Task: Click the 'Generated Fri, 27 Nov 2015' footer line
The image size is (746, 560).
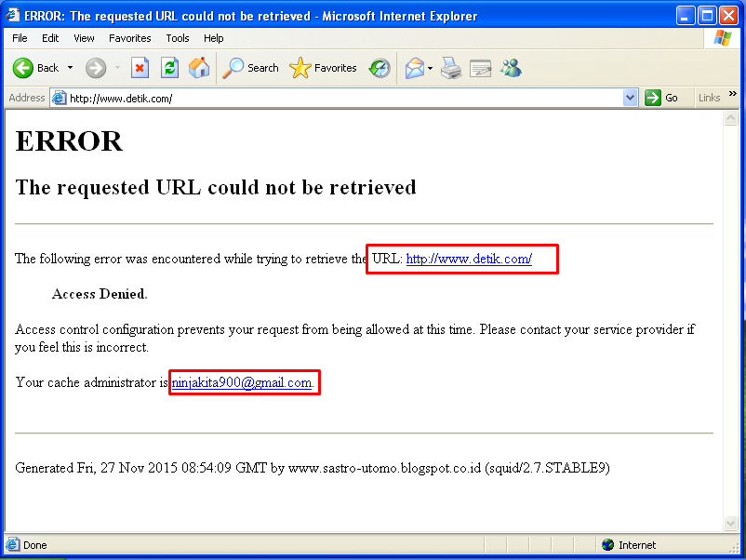Action: (313, 468)
